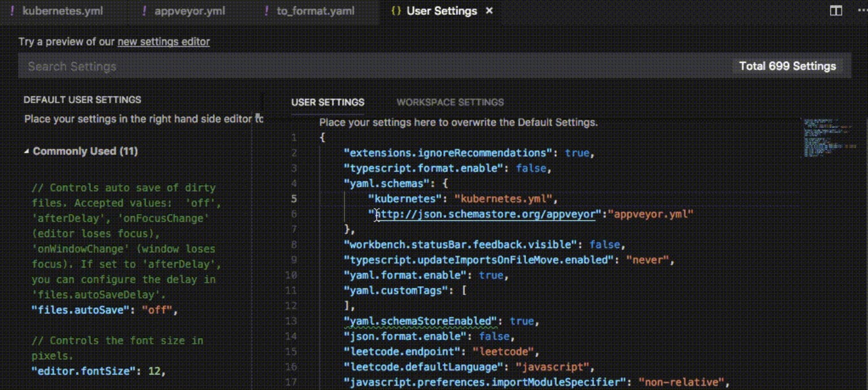868x390 pixels.
Task: Click the "leetcode.endpoint" setting line
Action: 441,352
